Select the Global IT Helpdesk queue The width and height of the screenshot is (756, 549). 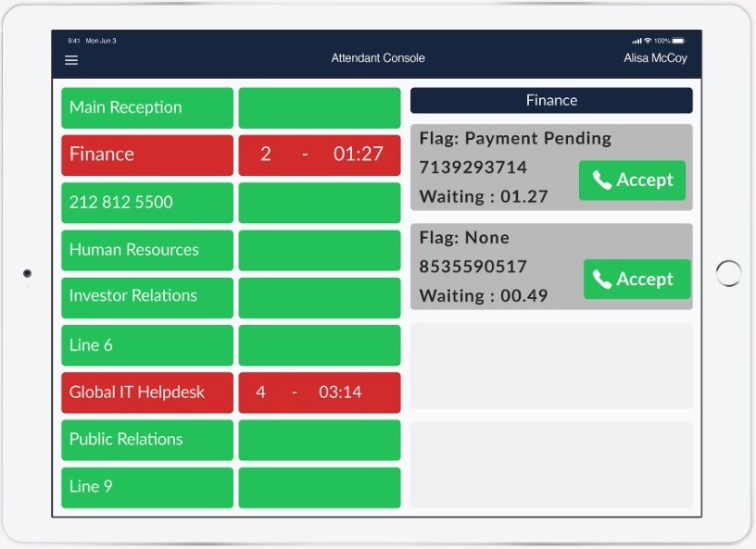tap(147, 393)
